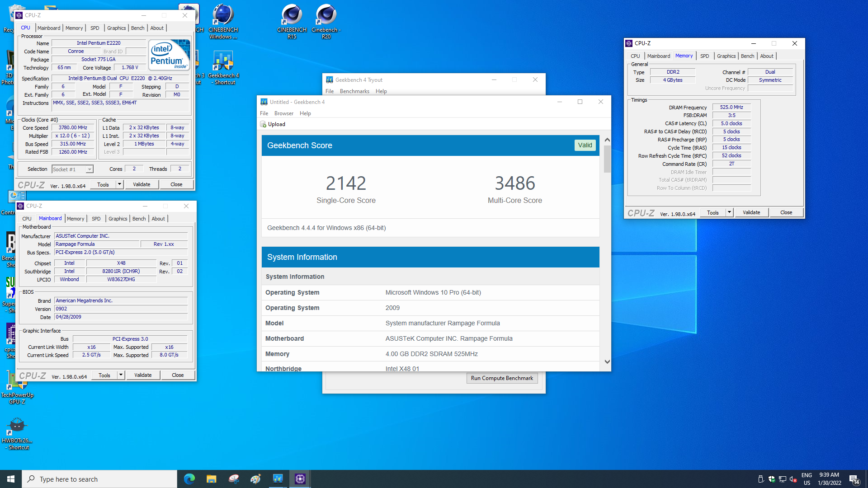
Task: Click ENG US language indicator
Action: coord(807,479)
